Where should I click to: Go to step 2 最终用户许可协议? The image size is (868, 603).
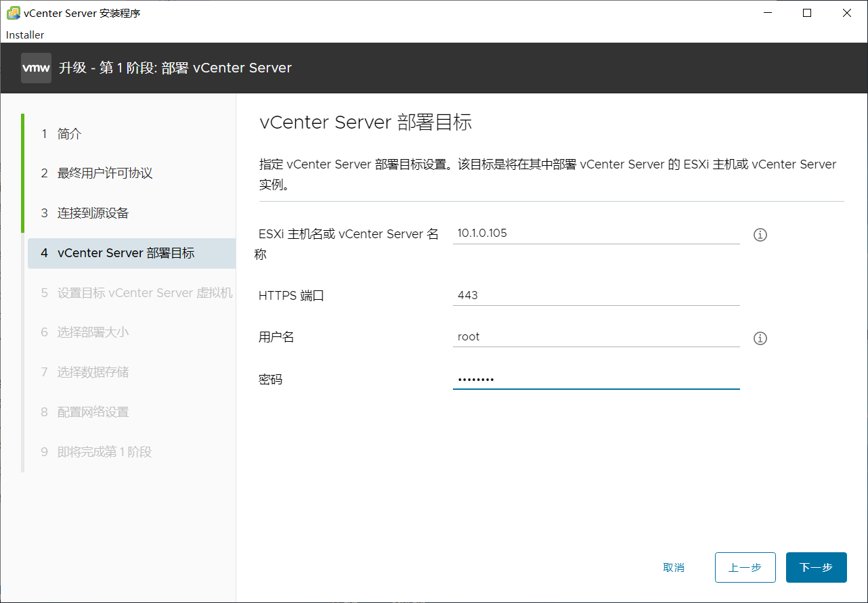click(x=105, y=173)
